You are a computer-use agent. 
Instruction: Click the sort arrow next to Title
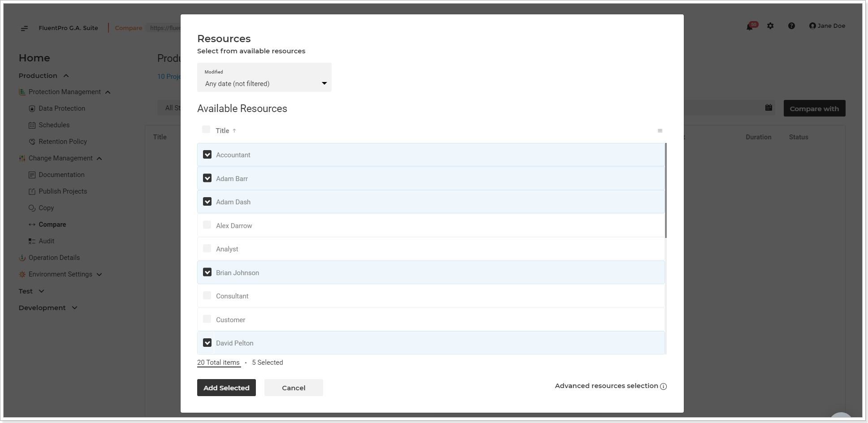click(234, 131)
